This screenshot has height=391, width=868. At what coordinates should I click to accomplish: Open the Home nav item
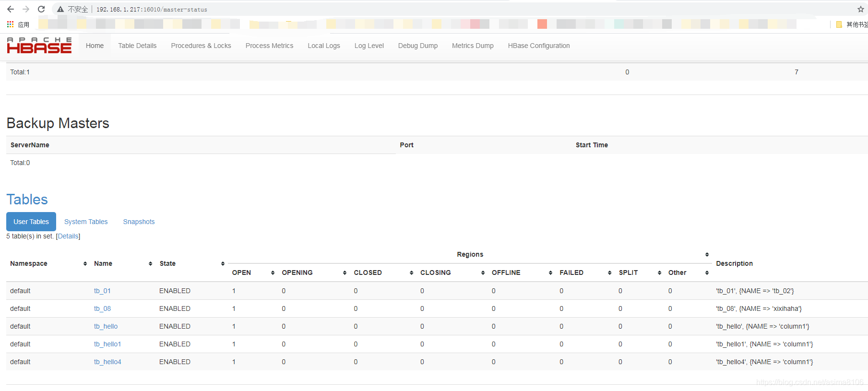[95, 46]
